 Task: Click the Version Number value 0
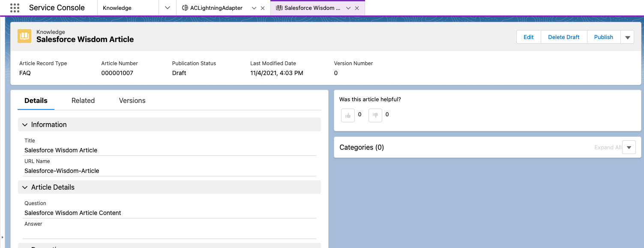pyautogui.click(x=336, y=73)
